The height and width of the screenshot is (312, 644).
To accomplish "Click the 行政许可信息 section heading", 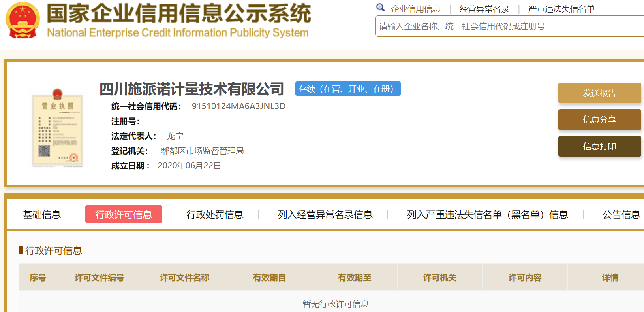I will [x=53, y=250].
